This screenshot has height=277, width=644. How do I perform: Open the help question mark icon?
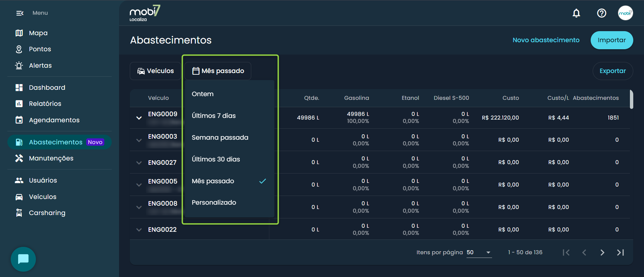602,13
